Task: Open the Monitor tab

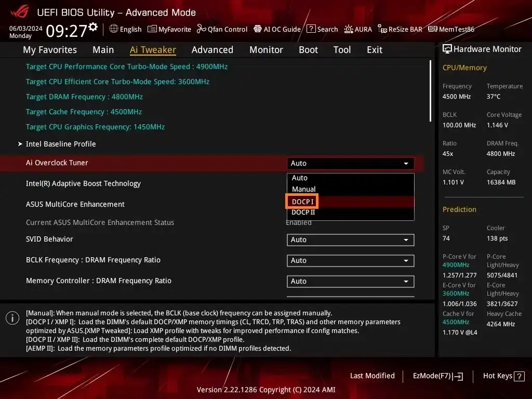Action: (x=266, y=50)
